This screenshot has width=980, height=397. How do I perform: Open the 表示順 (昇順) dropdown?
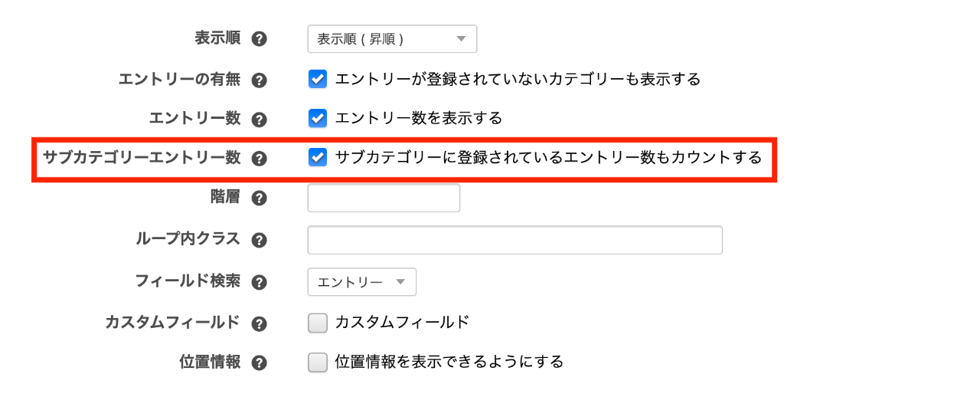[392, 39]
